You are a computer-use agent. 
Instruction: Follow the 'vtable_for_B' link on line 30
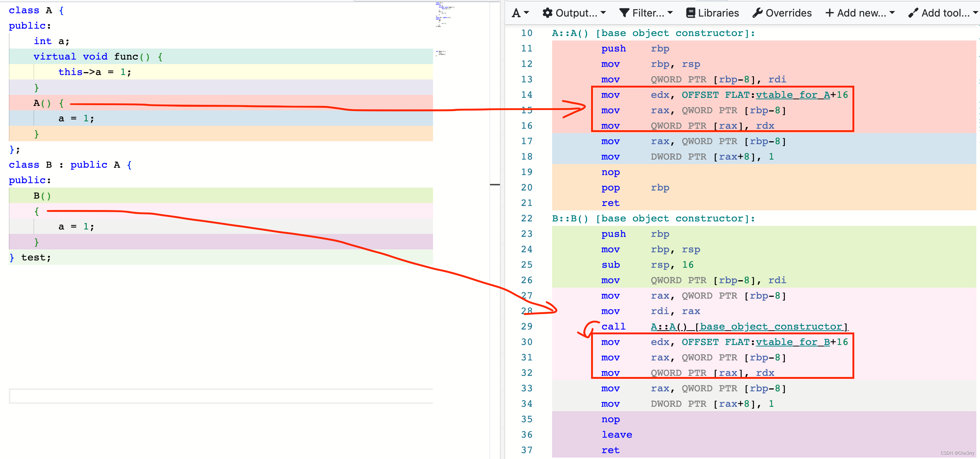pyautogui.click(x=793, y=342)
